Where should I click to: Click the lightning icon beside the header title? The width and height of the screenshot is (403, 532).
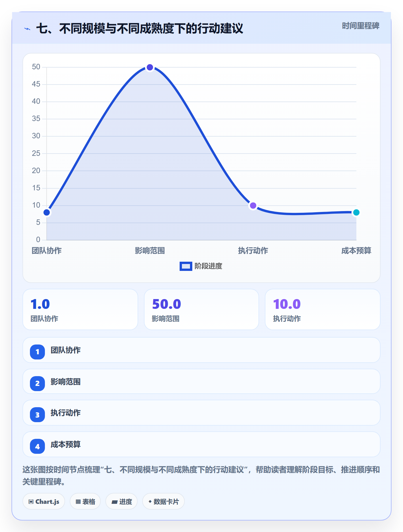click(x=27, y=29)
